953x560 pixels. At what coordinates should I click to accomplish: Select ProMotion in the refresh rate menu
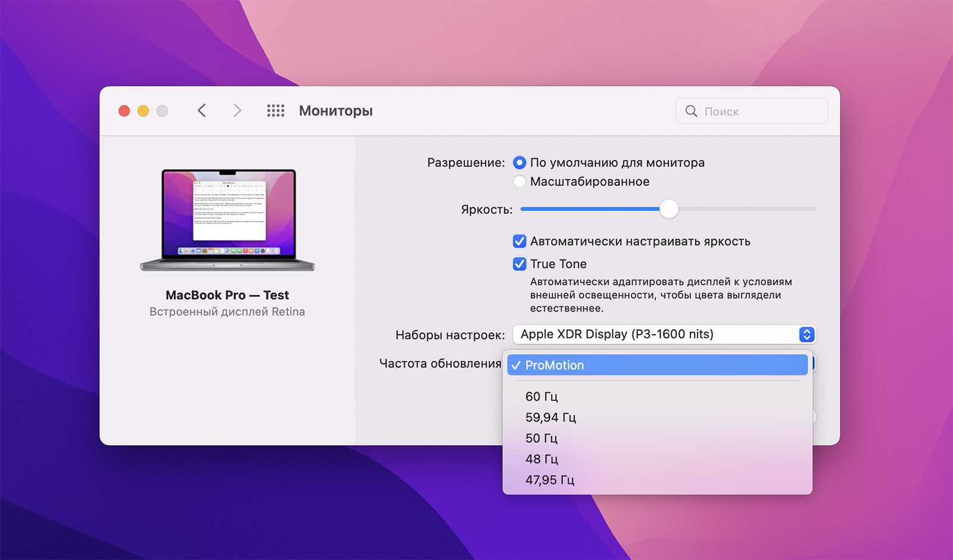pos(657,365)
